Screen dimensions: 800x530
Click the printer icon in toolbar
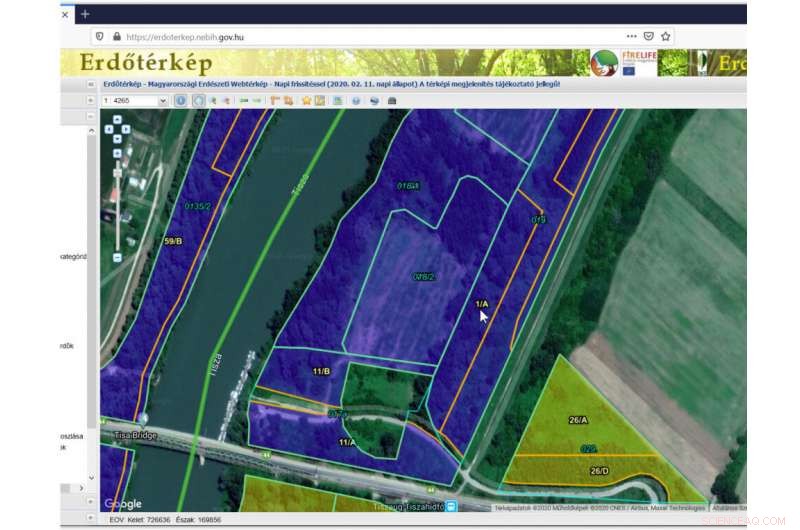pos(393,100)
